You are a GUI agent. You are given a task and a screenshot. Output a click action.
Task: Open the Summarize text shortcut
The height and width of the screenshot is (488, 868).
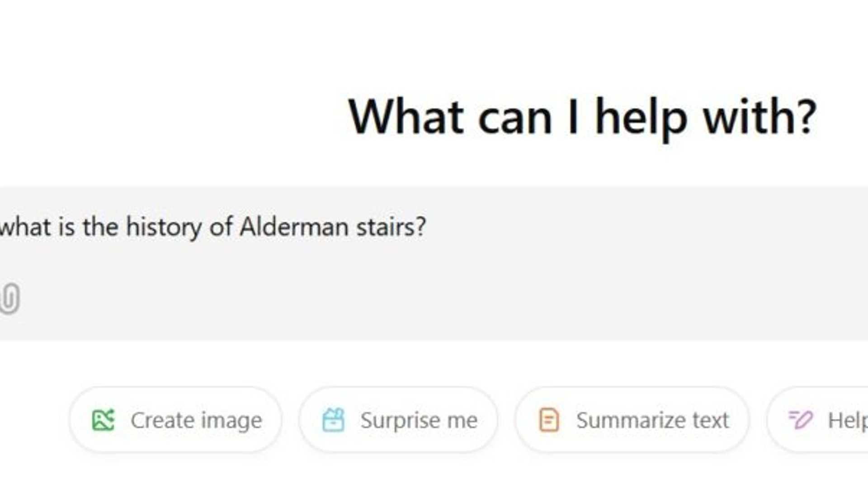(633, 419)
